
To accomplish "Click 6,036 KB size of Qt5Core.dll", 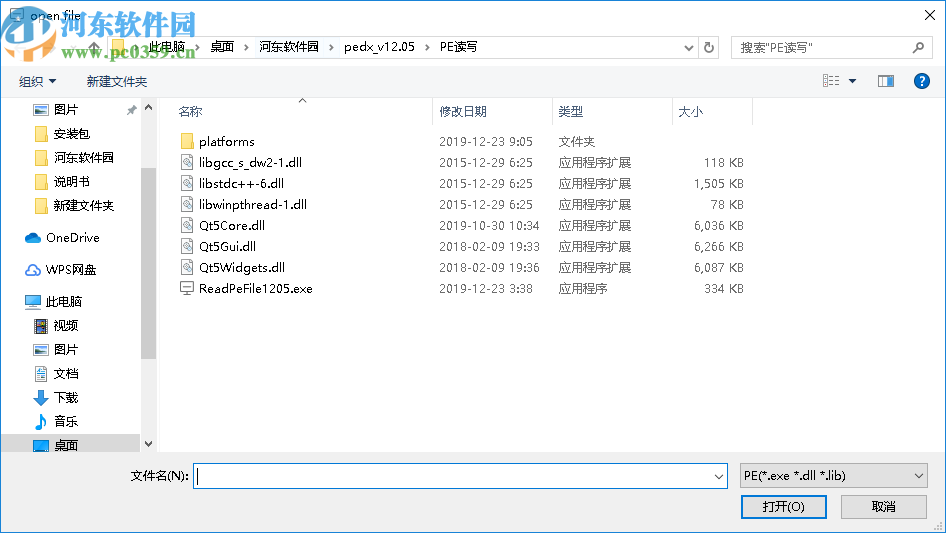I will (x=718, y=226).
